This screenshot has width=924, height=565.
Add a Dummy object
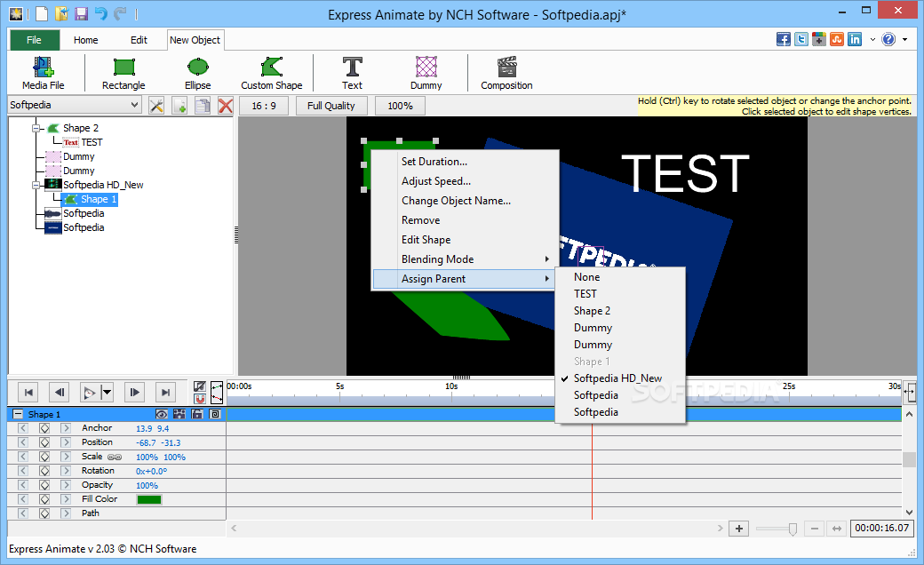[426, 73]
